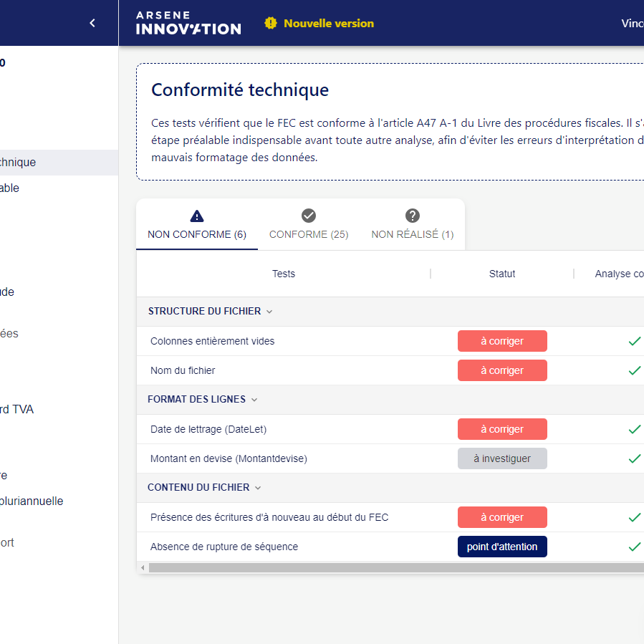Image resolution: width=644 pixels, height=644 pixels.
Task: Click the question mark icon of Non réalisé
Action: coord(413,216)
